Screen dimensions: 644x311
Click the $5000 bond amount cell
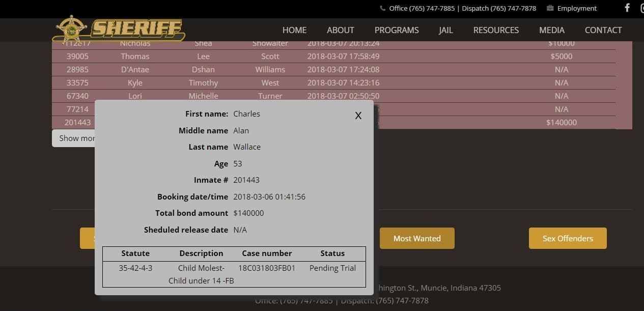(x=561, y=56)
